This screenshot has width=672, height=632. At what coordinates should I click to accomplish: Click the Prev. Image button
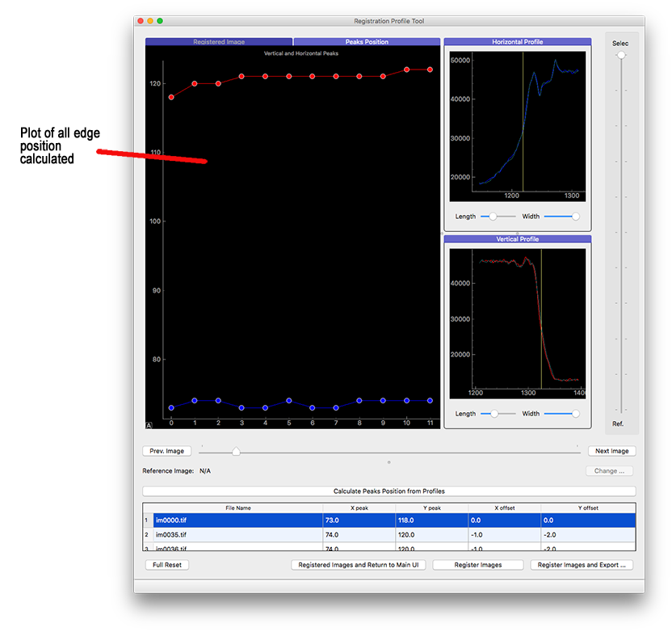point(167,451)
